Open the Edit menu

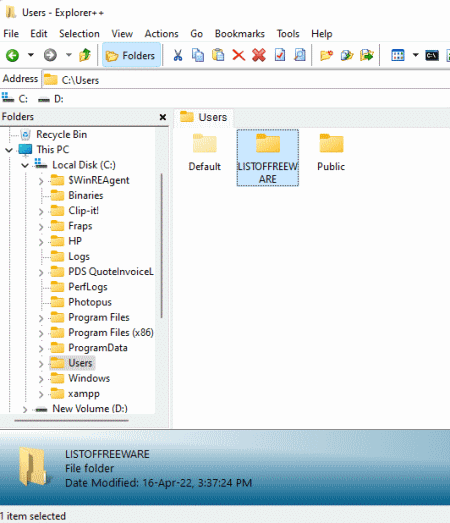coord(39,34)
